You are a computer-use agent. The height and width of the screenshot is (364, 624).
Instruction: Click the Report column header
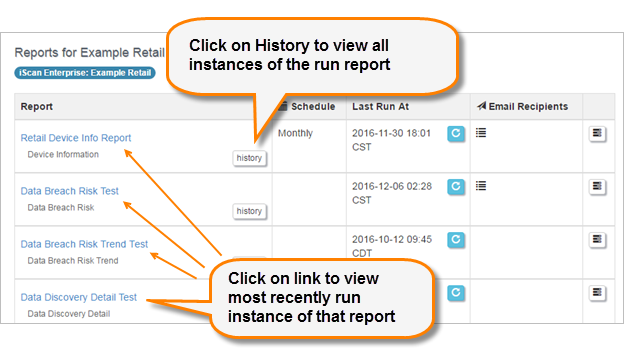37,107
